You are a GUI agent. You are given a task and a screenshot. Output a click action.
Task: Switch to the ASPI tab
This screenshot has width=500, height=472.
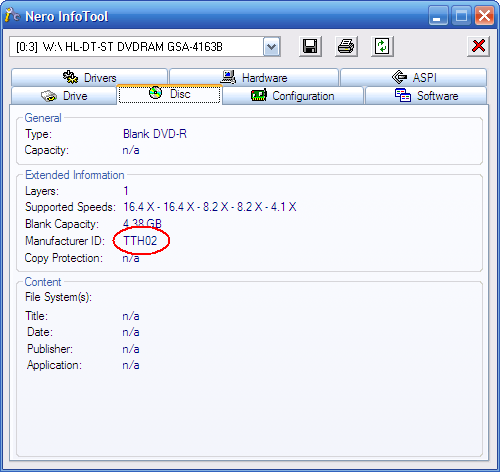(x=414, y=77)
